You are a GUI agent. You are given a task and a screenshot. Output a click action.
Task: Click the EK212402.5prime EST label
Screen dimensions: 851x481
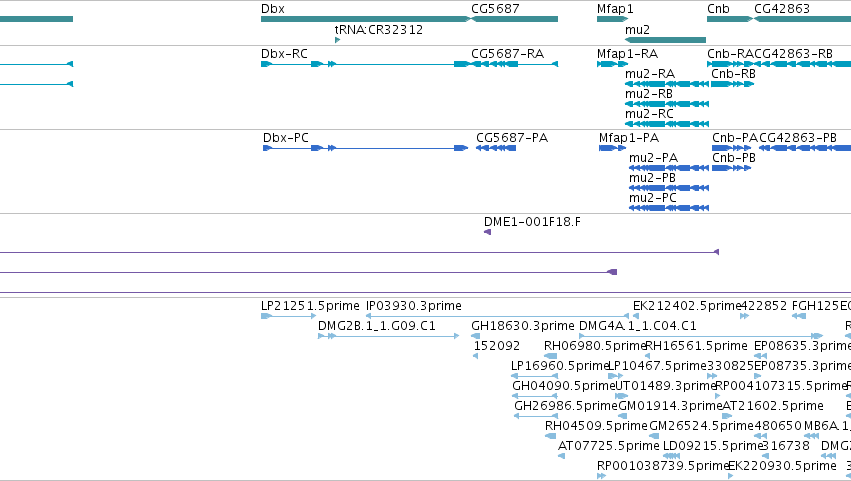pos(687,306)
